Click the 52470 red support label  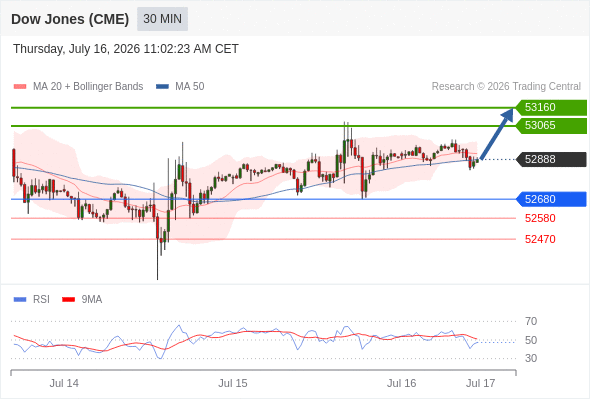540,239
